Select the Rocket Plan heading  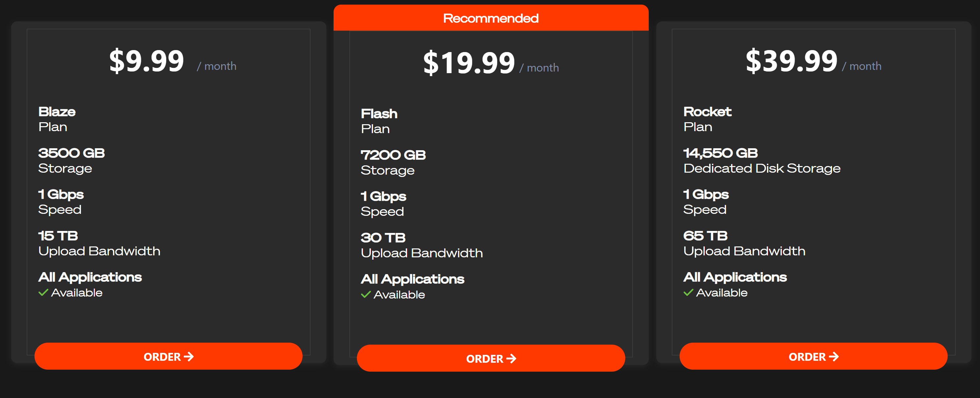click(707, 119)
